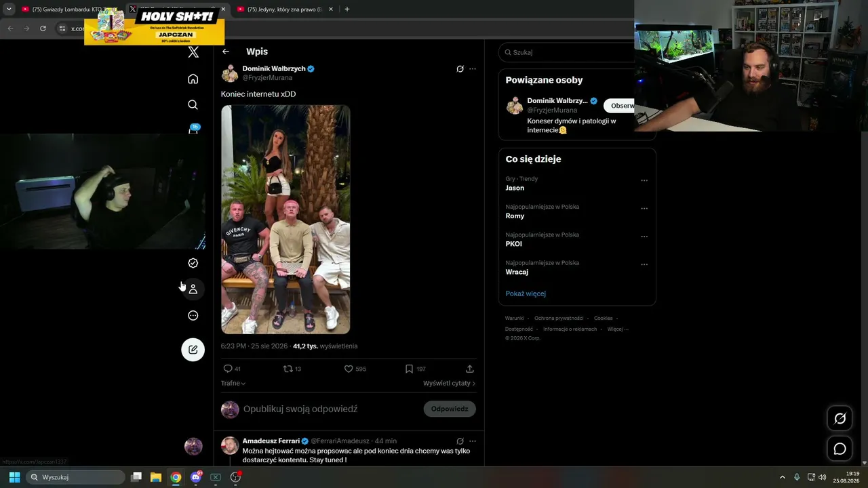Show hidden system tray icons
868x488 pixels.
[x=782, y=477]
